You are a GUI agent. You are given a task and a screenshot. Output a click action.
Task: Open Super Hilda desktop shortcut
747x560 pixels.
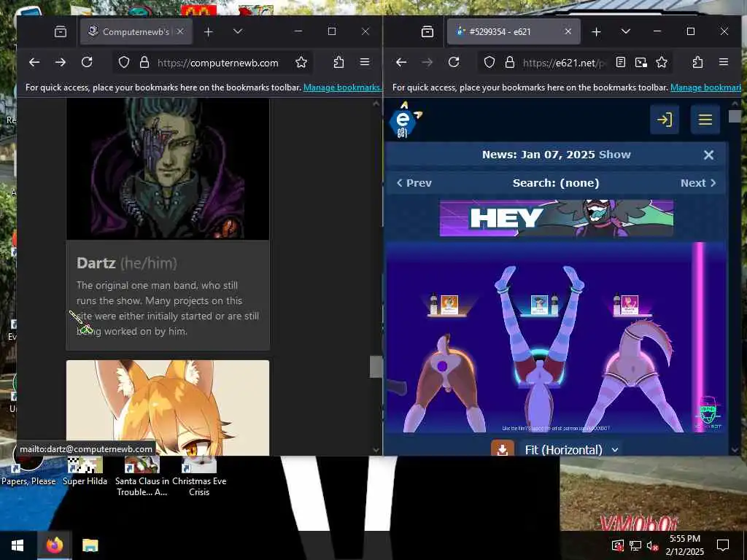[x=85, y=472]
